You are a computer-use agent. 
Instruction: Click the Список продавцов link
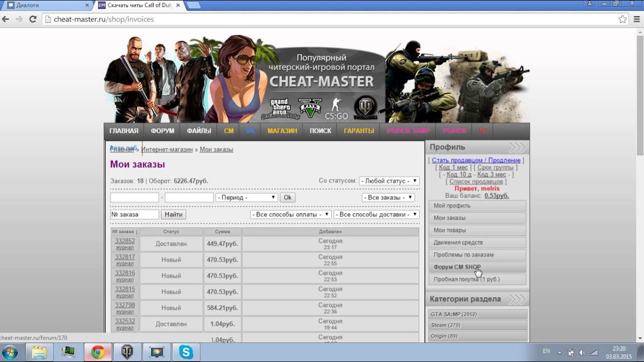pos(476,182)
